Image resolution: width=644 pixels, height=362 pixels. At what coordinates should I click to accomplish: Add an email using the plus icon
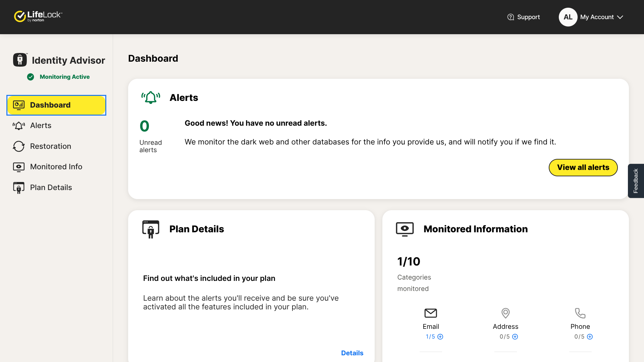(440, 337)
